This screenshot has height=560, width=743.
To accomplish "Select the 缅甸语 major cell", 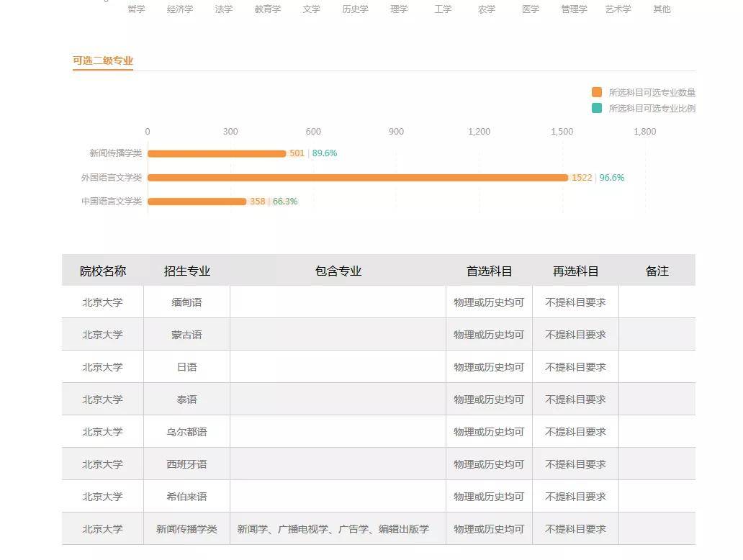I will [x=186, y=302].
